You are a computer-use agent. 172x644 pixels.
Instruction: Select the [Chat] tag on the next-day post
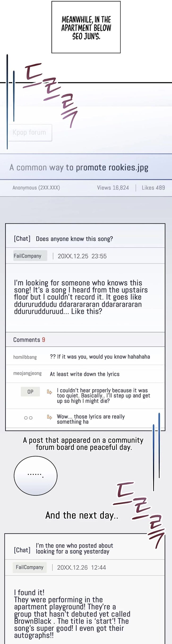pyautogui.click(x=22, y=550)
